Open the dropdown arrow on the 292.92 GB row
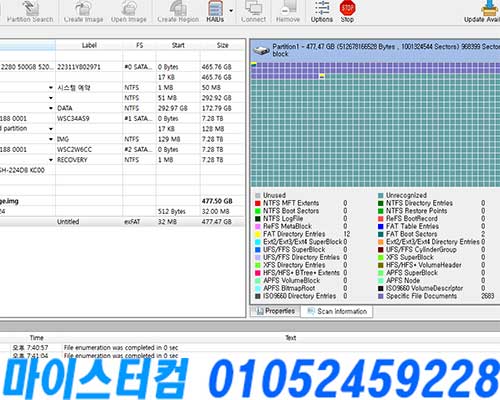 tap(51, 98)
